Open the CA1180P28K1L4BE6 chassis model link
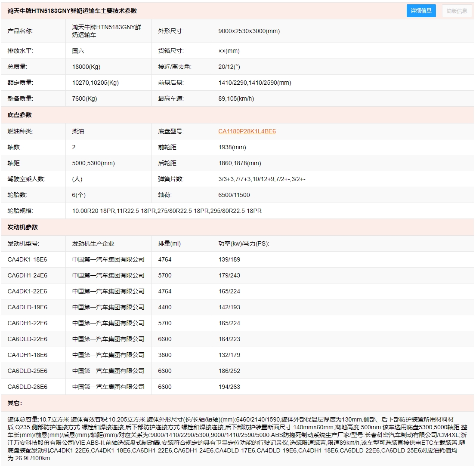476x468 pixels. 247,132
